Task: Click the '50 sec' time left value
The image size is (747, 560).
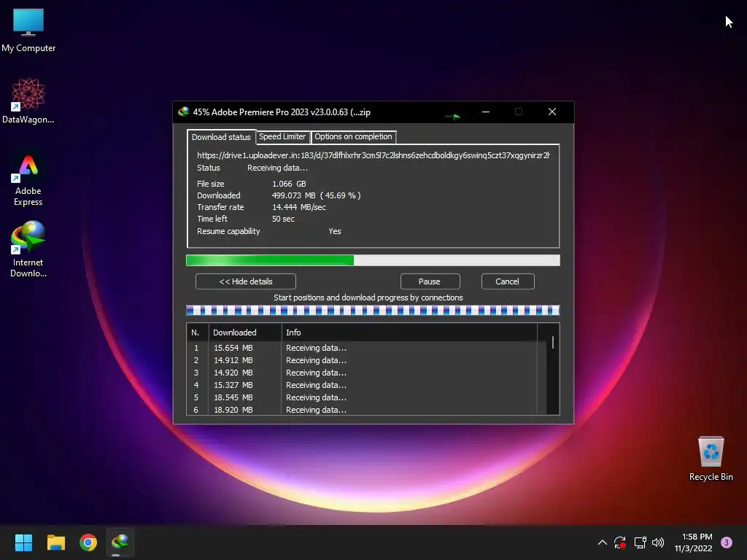Action: (x=284, y=219)
